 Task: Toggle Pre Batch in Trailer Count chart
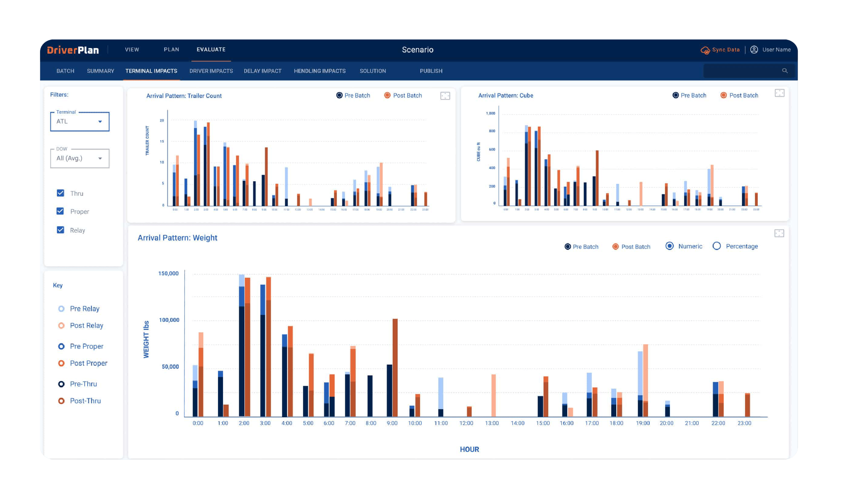pos(339,95)
